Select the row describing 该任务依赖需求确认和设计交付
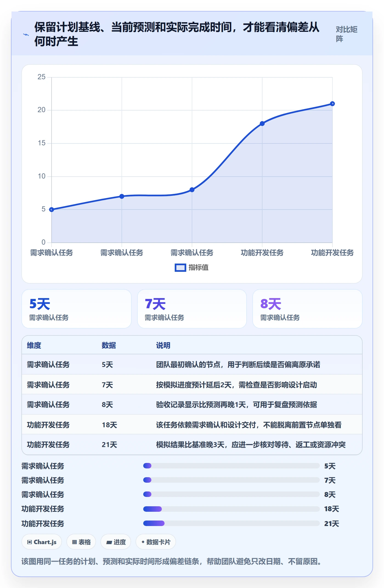384x588 pixels. point(192,425)
